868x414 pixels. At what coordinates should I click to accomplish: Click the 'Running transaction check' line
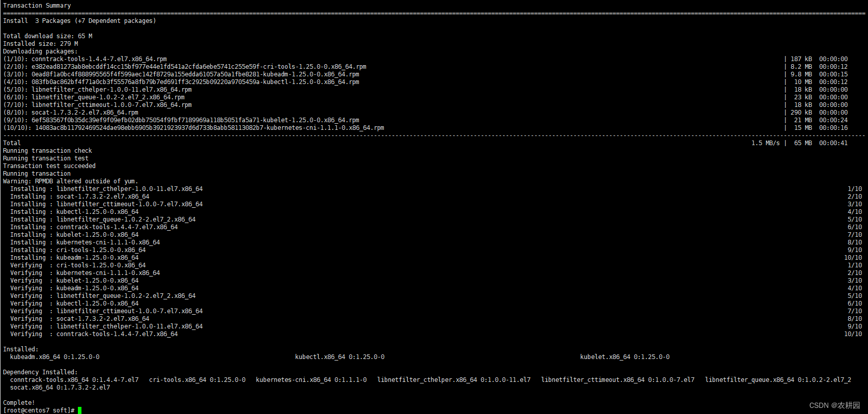coord(48,151)
